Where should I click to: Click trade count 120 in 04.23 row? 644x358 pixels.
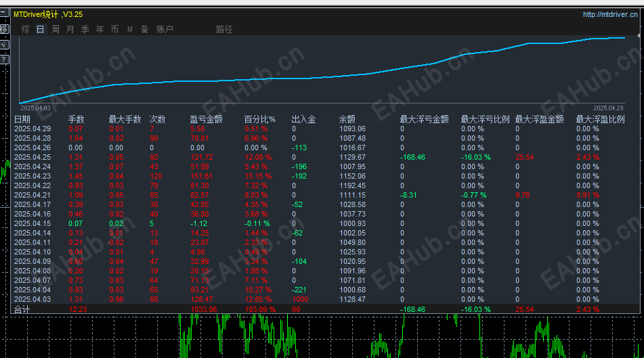156,176
